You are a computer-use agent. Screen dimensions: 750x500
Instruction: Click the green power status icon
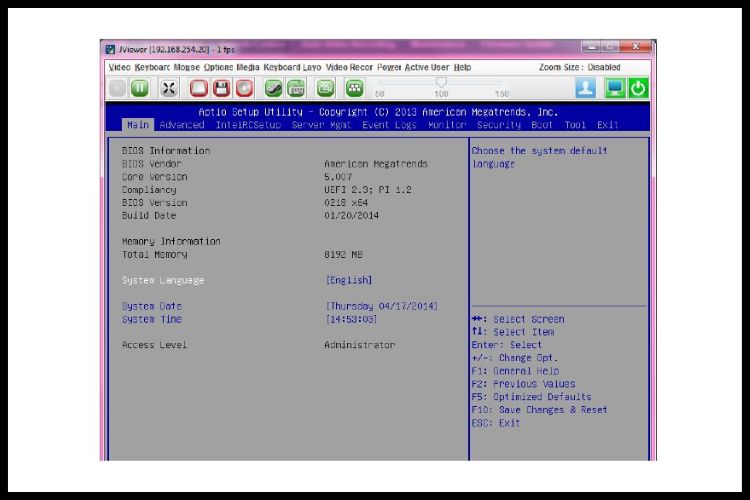[x=638, y=88]
